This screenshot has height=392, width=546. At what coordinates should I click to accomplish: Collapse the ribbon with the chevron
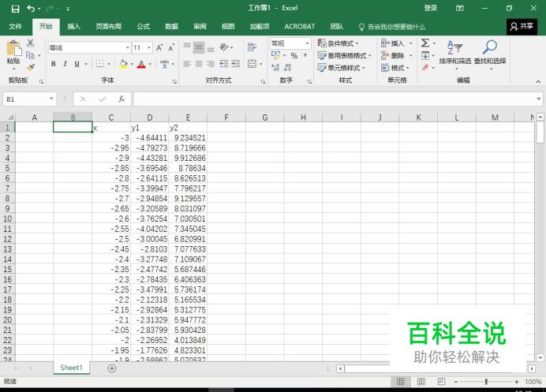[x=538, y=81]
